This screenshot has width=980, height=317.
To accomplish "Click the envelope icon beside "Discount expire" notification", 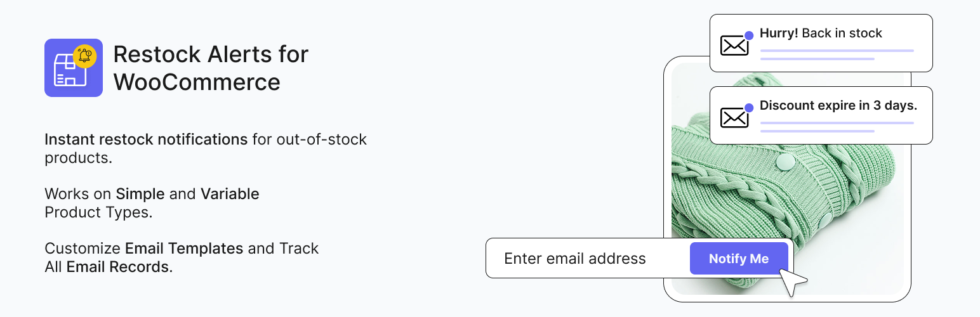I will (734, 117).
